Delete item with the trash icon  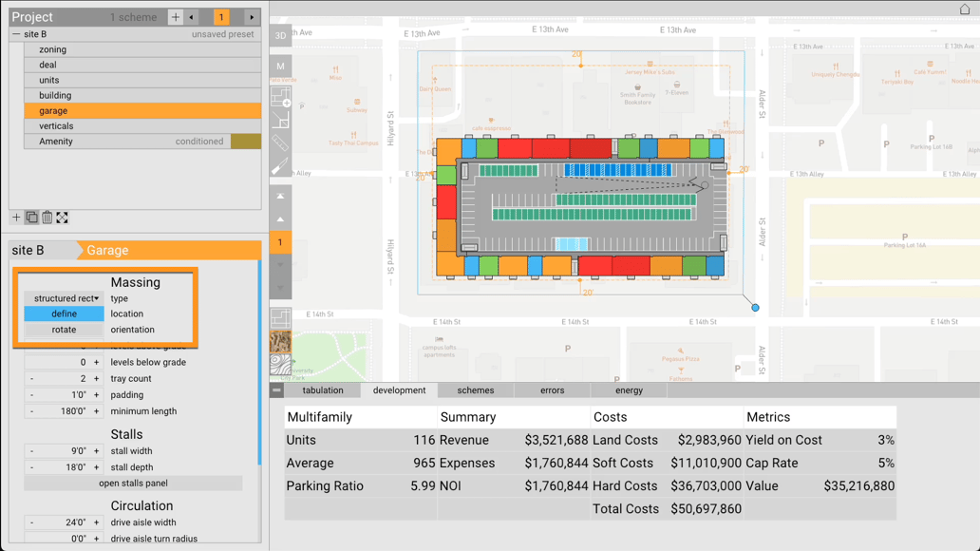(47, 218)
